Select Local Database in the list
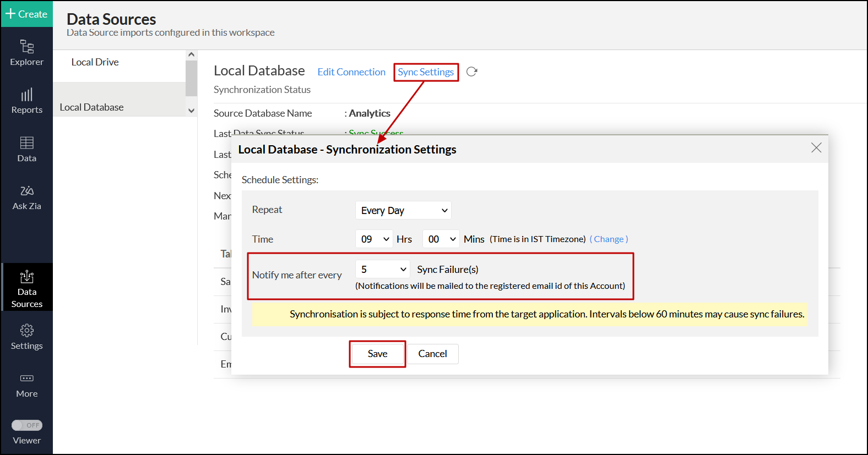 coord(91,107)
